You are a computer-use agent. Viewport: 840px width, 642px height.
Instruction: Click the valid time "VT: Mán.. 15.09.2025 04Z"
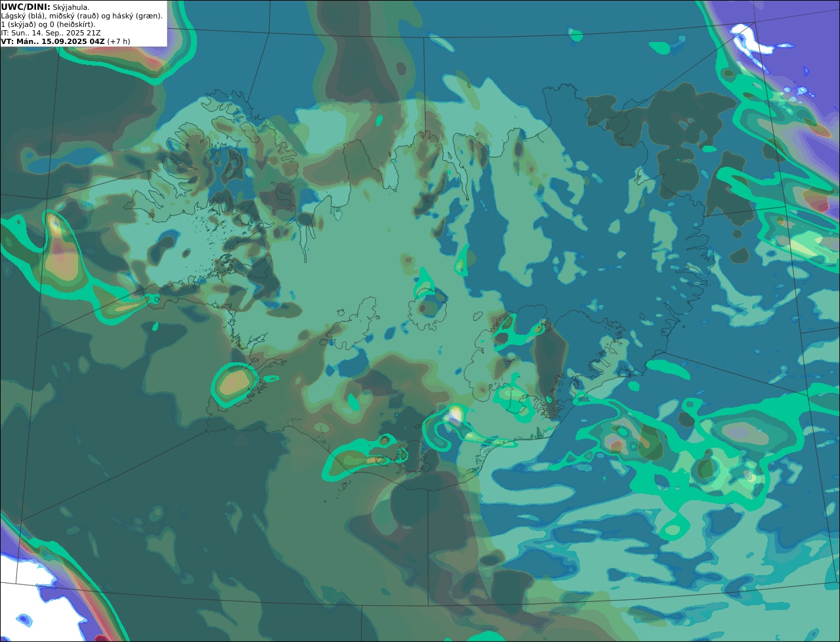(x=52, y=41)
